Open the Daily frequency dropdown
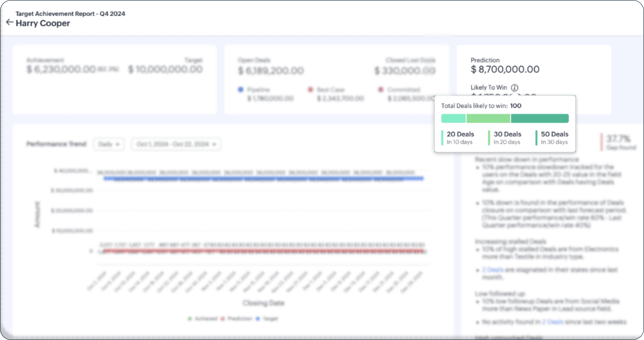Viewport: 644px width, 340px height. coord(109,144)
